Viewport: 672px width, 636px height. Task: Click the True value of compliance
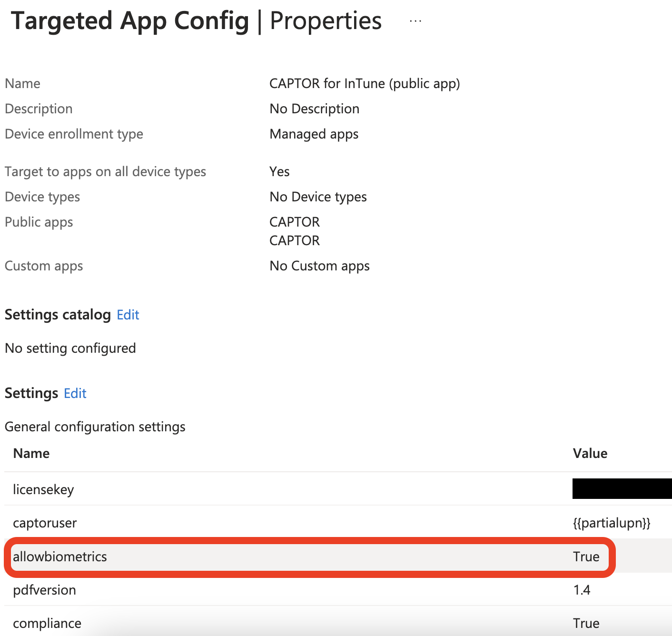tap(586, 623)
